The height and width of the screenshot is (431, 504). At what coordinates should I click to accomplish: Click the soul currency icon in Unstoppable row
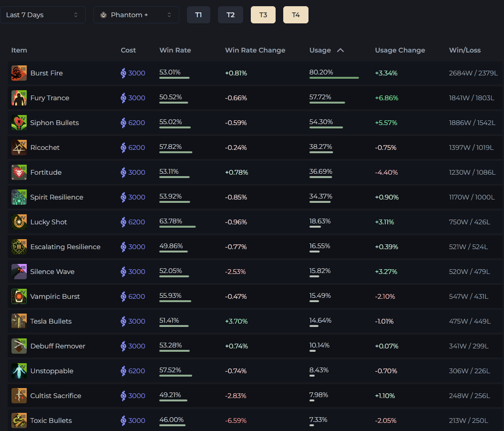123,371
